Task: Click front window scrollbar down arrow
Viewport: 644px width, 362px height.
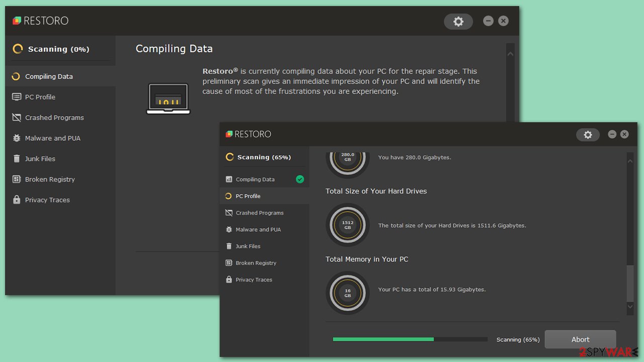Action: [x=630, y=306]
